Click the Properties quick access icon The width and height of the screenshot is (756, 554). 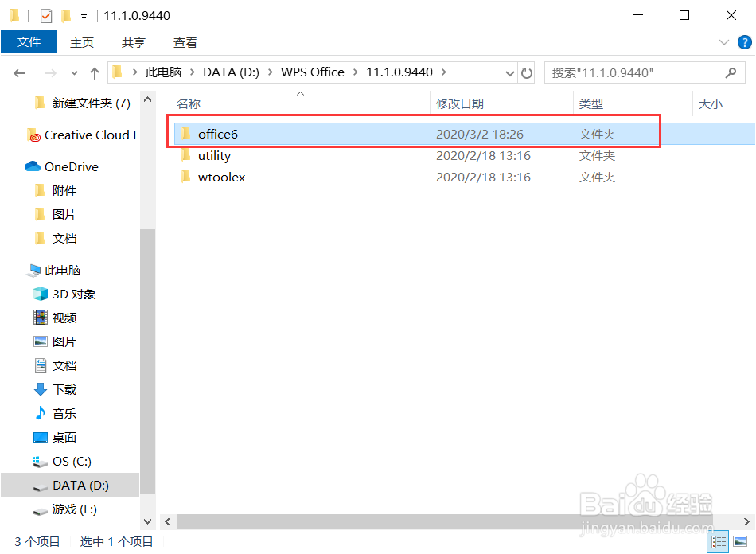[x=46, y=16]
